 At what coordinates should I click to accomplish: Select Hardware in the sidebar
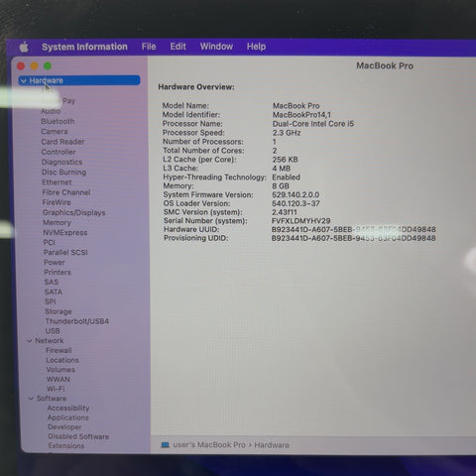click(x=79, y=80)
